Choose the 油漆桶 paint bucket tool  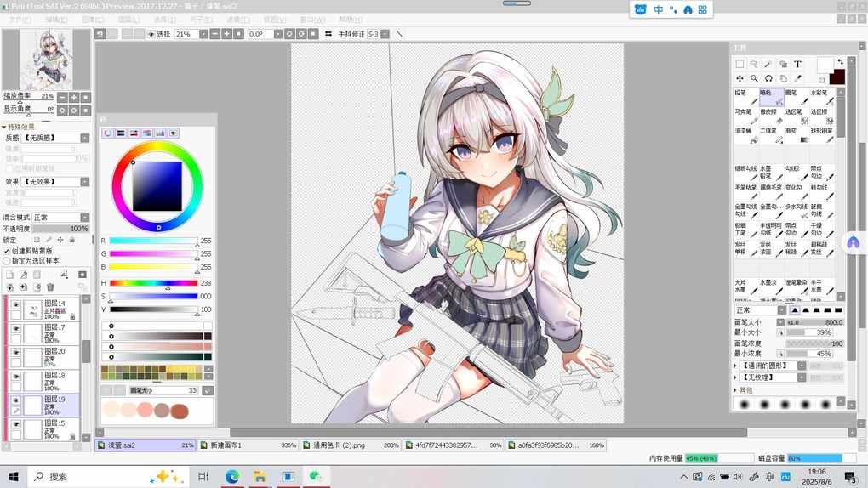click(x=746, y=135)
